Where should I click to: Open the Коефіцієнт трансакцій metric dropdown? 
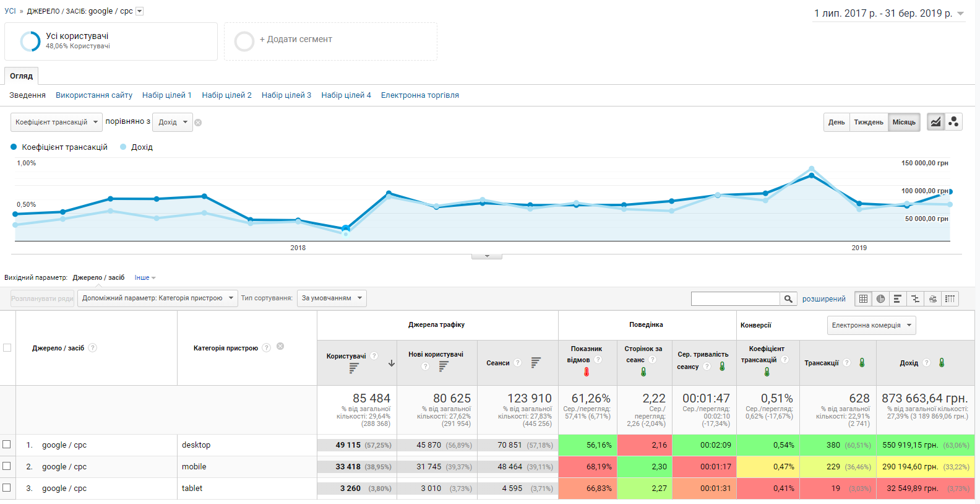click(x=56, y=123)
